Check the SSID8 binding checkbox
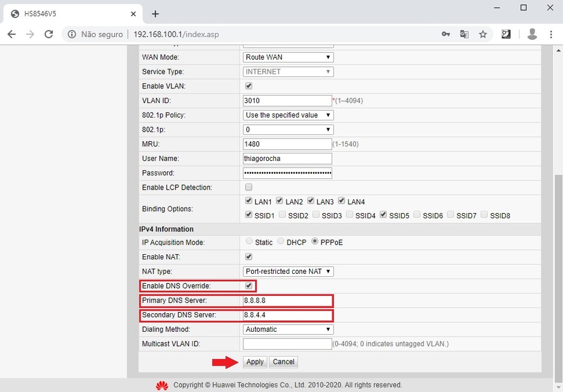 point(484,214)
